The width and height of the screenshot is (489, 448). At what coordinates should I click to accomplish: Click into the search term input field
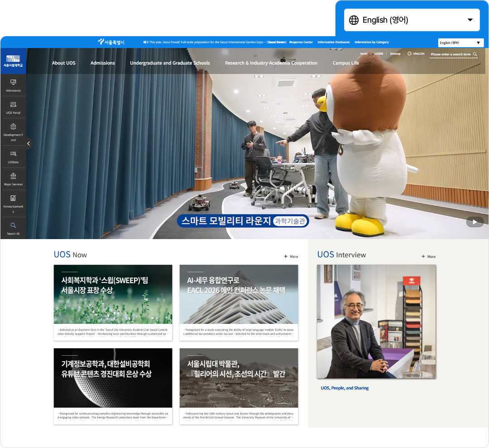(x=450, y=54)
